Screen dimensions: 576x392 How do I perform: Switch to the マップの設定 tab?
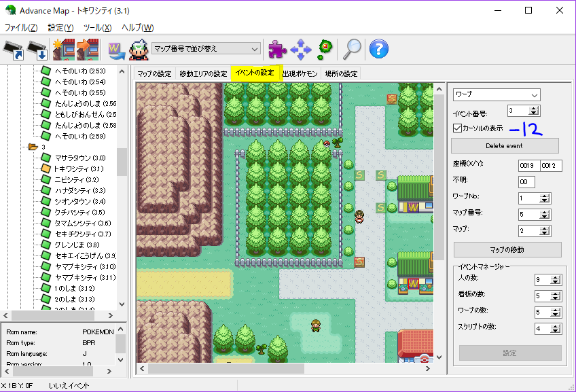155,73
